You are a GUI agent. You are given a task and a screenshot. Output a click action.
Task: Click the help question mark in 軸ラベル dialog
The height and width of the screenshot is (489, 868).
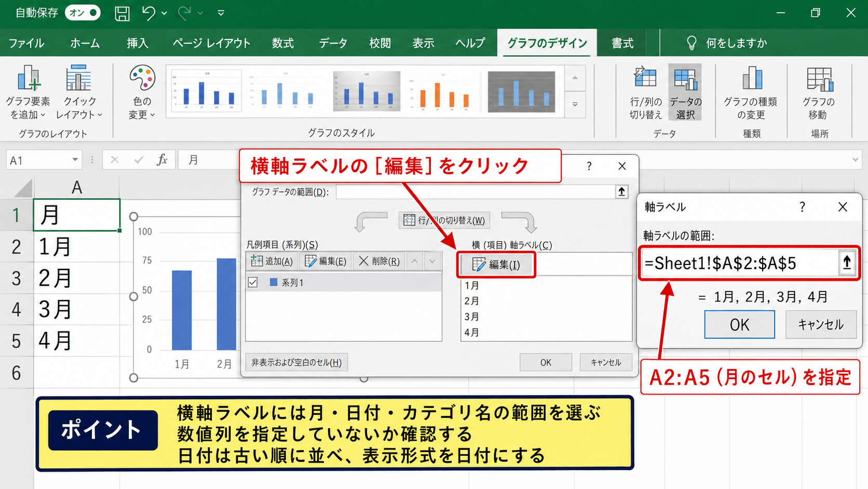802,207
